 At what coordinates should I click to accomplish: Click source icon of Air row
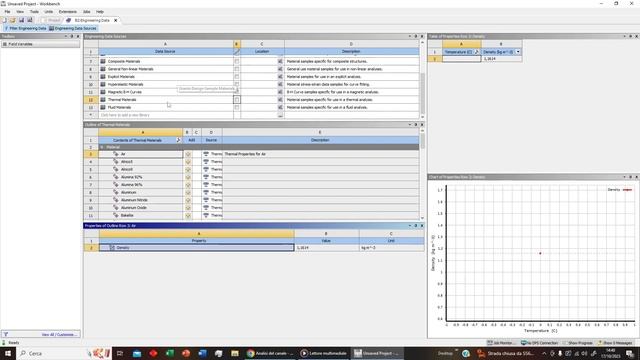pyautogui.click(x=206, y=154)
